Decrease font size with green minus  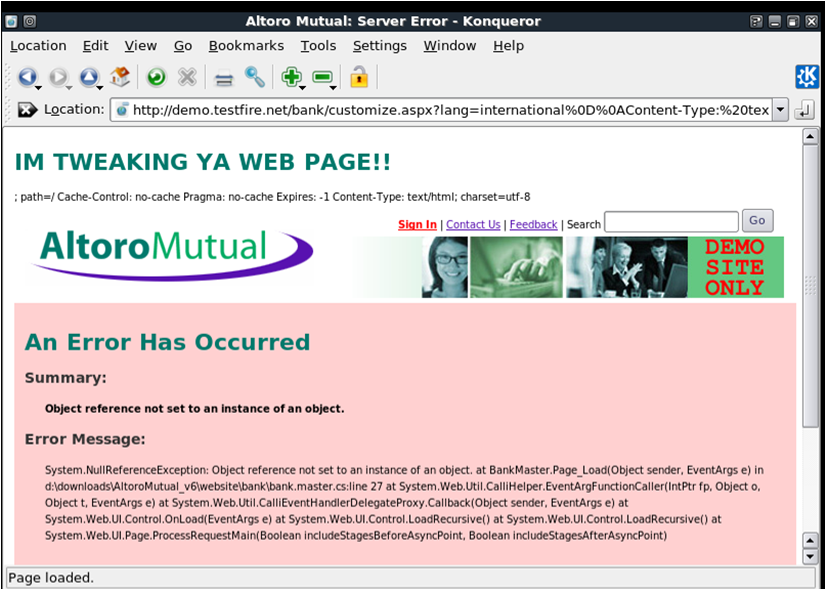click(x=321, y=77)
